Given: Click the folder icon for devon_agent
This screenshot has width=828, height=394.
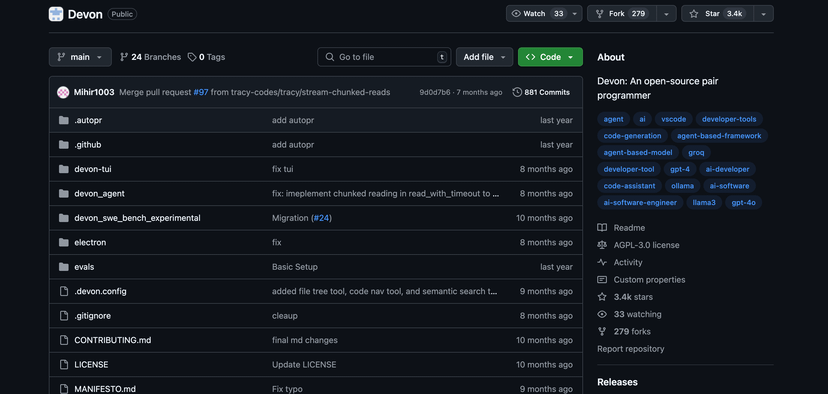Looking at the screenshot, I should [x=64, y=194].
